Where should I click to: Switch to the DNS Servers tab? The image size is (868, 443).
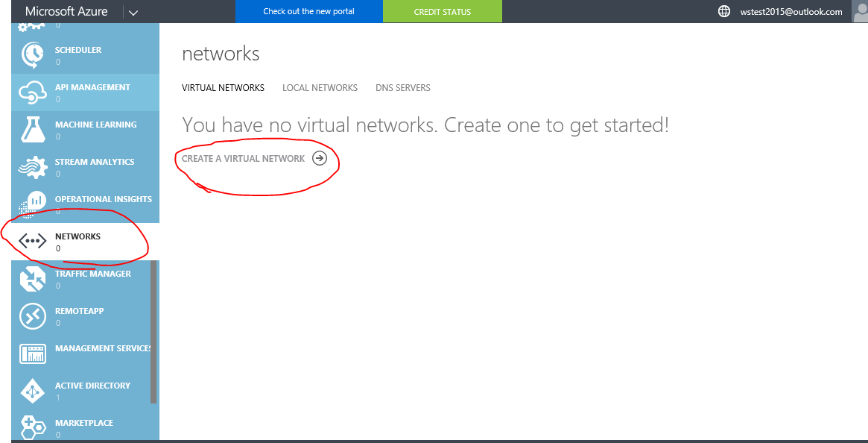(403, 87)
